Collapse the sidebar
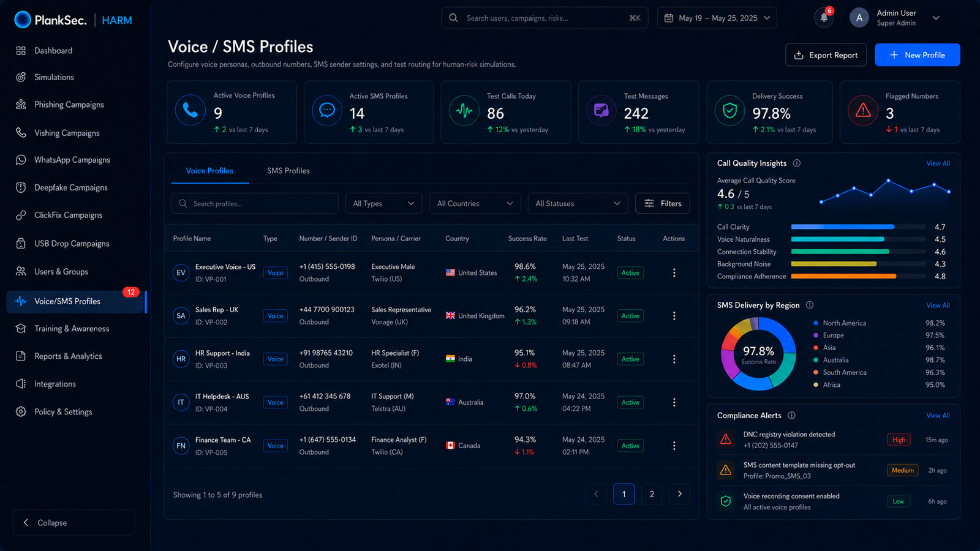The width and height of the screenshot is (980, 551). click(74, 522)
